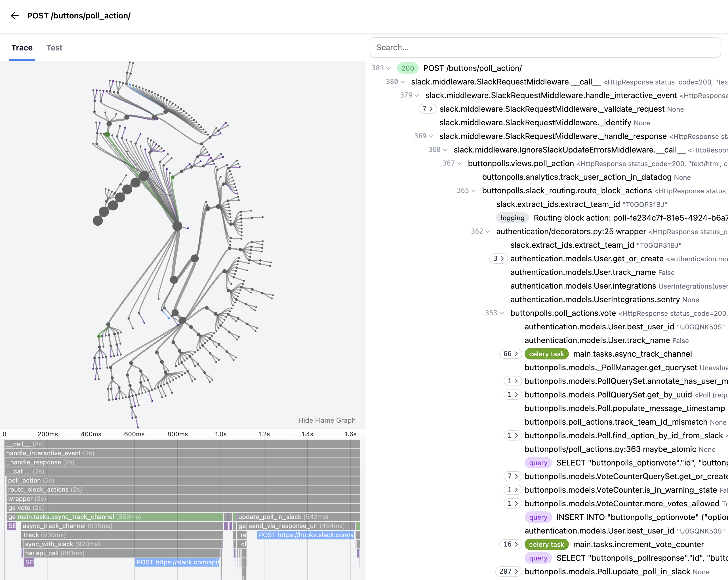The height and width of the screenshot is (580, 728).
Task: Select the Trace tab
Action: (x=22, y=48)
